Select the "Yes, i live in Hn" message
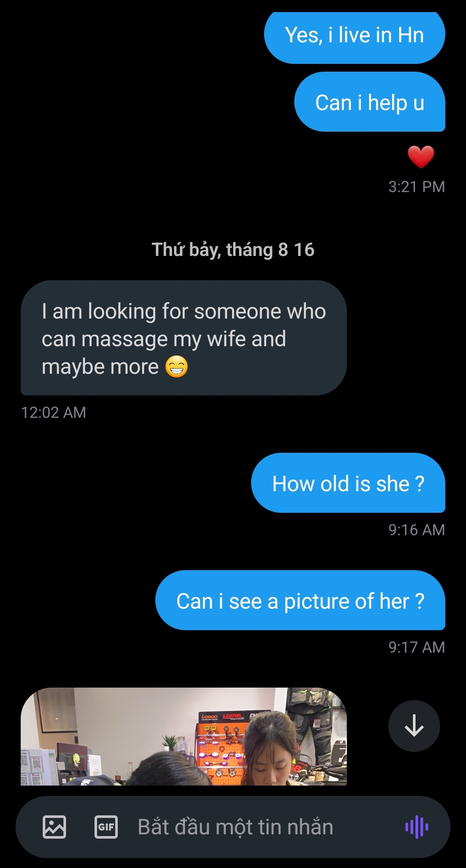The height and width of the screenshot is (868, 466). coord(354,35)
